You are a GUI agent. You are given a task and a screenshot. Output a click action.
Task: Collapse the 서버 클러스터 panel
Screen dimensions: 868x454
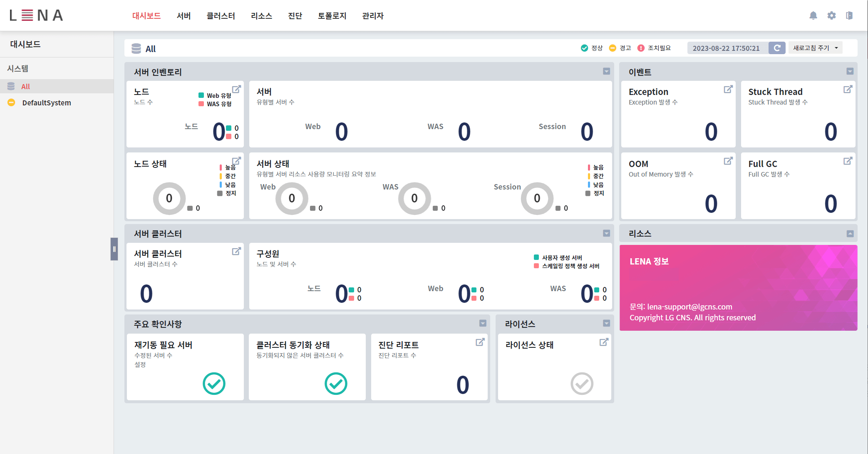click(606, 233)
